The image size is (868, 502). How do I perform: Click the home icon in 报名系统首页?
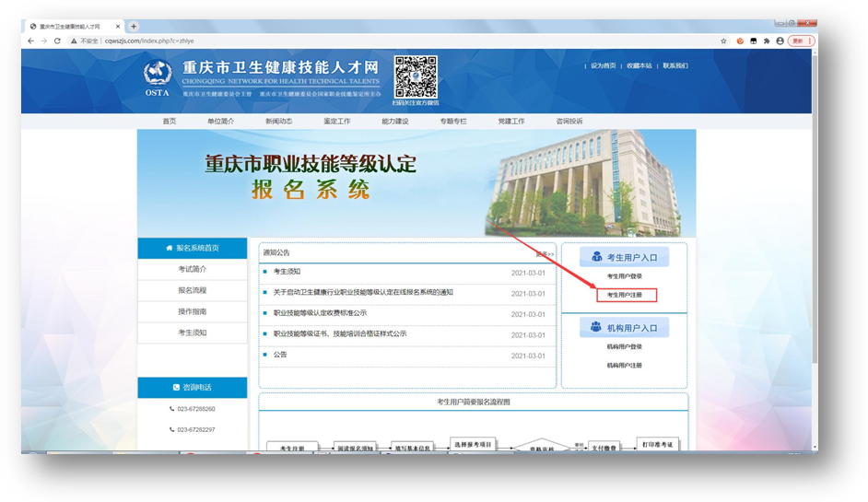169,248
